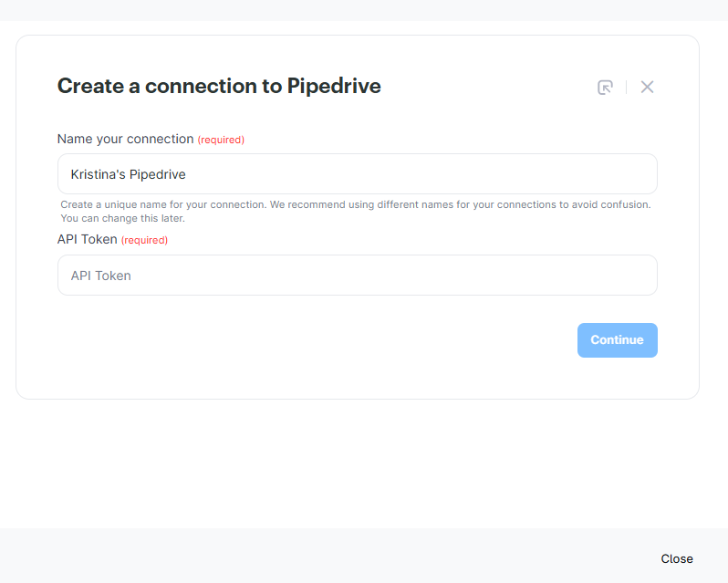Click the word "Pipedrive" in the dialog title

click(334, 86)
